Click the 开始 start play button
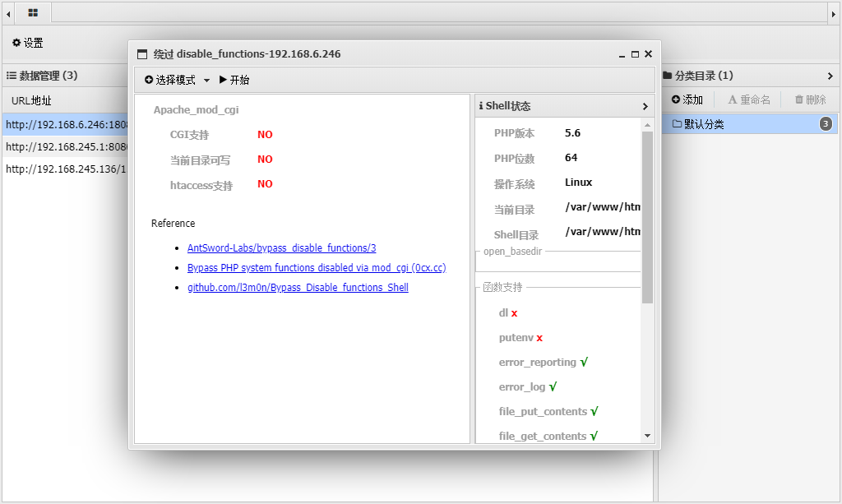The width and height of the screenshot is (842, 504). point(234,80)
